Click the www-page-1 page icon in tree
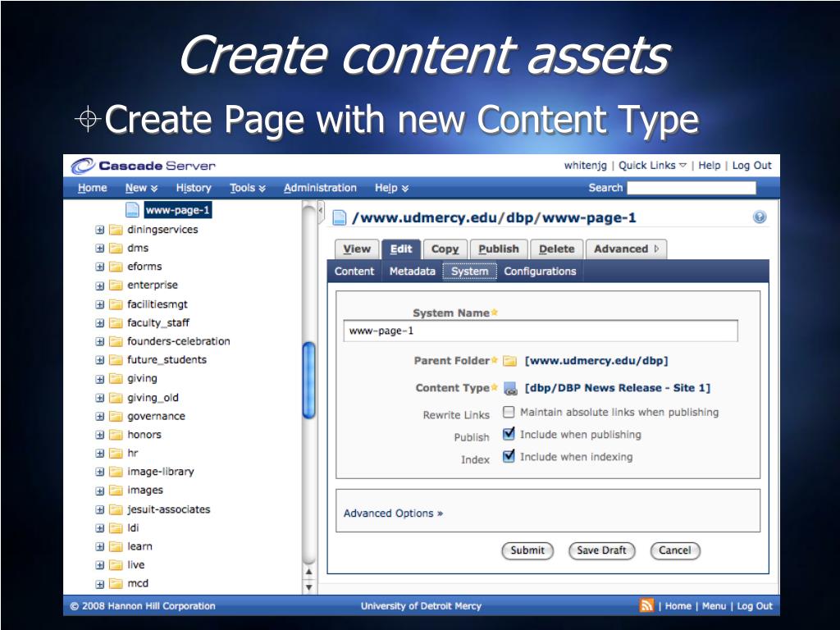The height and width of the screenshot is (630, 840). (132, 210)
